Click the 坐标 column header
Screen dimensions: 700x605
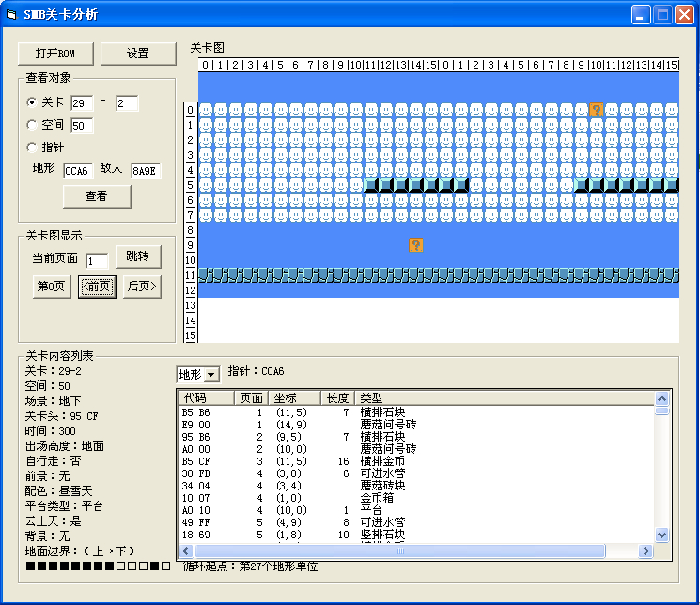(294, 397)
